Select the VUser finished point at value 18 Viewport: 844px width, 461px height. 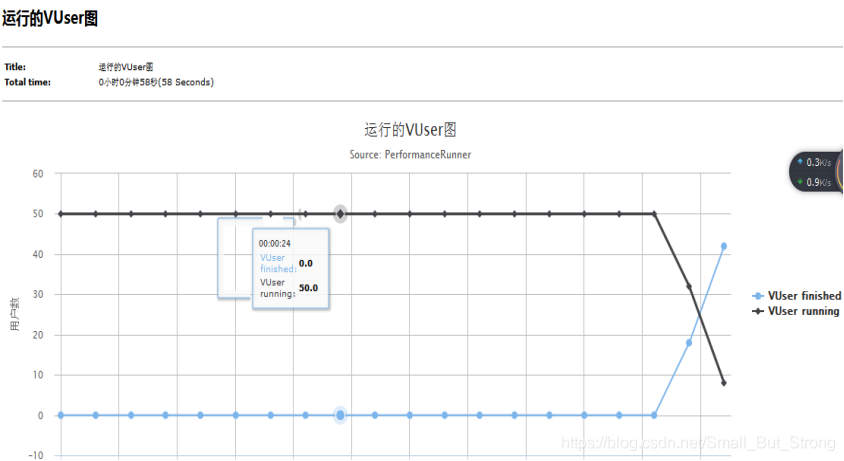click(x=689, y=343)
